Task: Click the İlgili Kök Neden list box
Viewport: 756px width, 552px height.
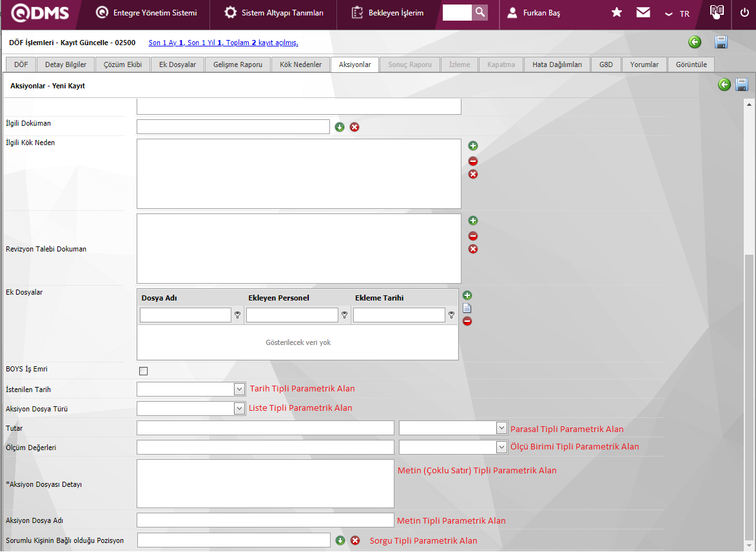Action: tap(299, 173)
